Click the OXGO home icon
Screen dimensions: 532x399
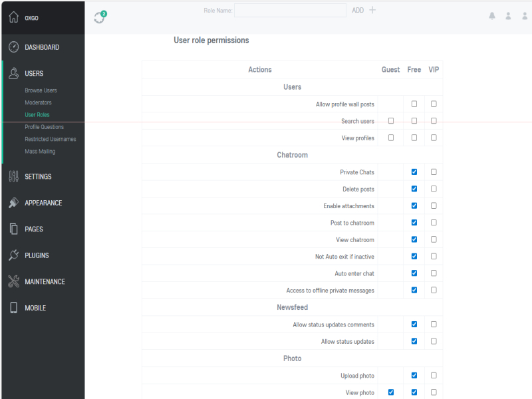[x=13, y=17]
